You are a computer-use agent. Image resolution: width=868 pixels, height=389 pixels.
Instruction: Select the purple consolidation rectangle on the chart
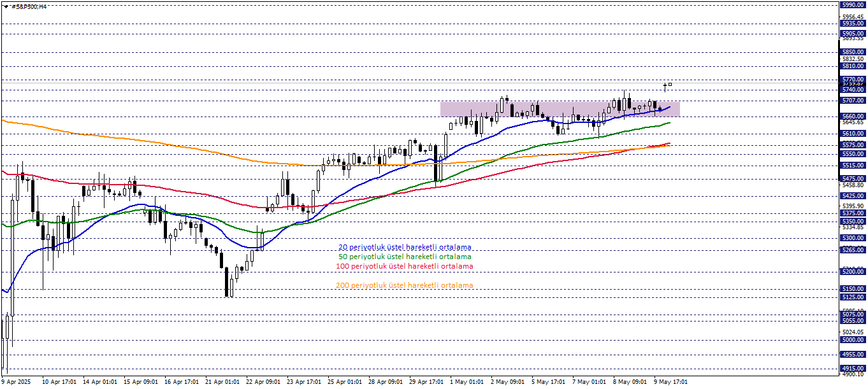560,109
